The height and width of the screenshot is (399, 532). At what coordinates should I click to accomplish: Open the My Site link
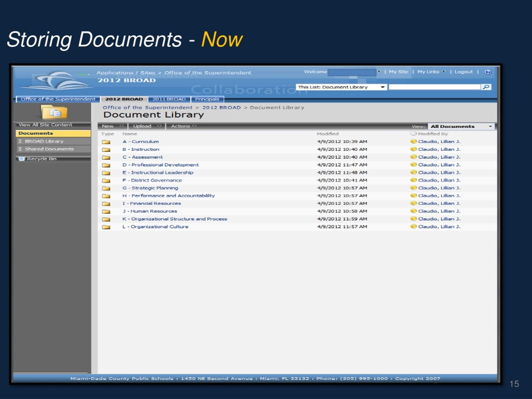click(398, 72)
